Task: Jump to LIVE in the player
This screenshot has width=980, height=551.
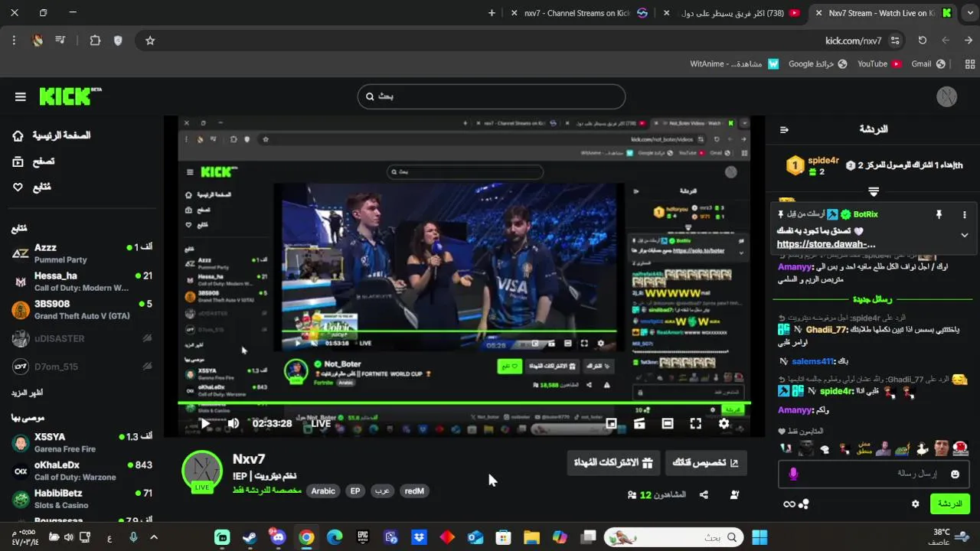Action: (x=321, y=423)
